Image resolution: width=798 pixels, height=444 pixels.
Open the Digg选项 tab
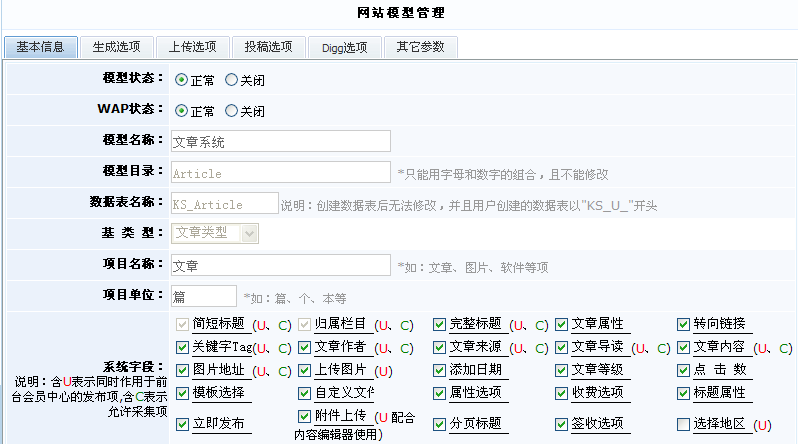tap(344, 47)
